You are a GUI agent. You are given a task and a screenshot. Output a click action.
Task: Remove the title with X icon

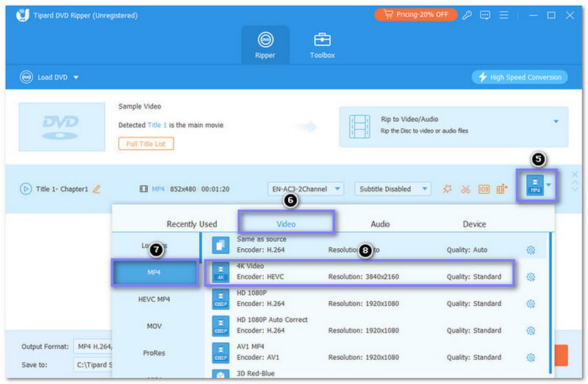575,174
